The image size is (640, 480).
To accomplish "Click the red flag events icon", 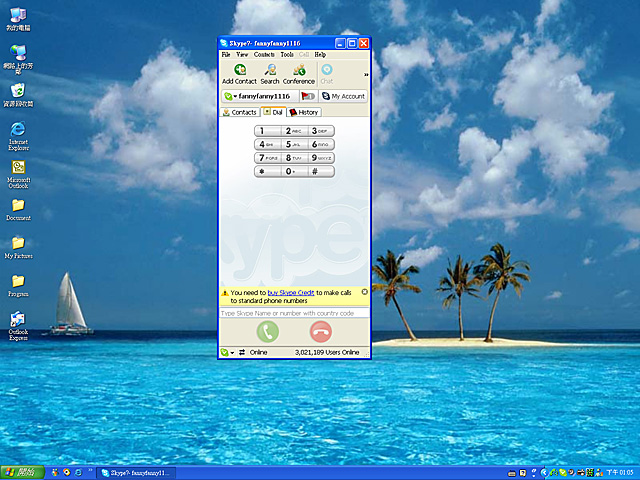I will [x=308, y=96].
